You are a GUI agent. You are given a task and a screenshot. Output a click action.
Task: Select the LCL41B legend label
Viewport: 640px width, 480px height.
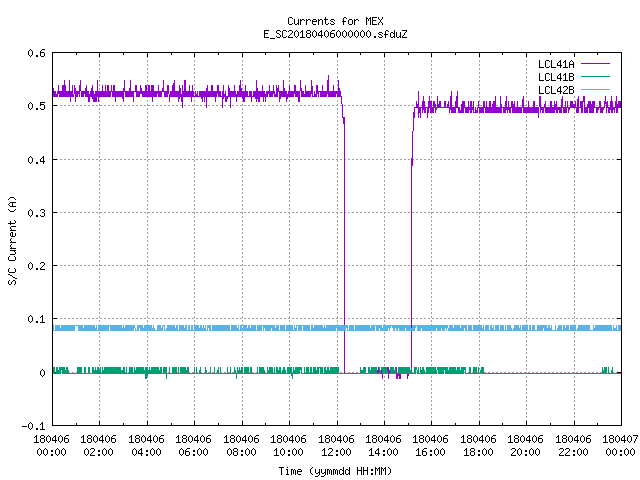tap(556, 77)
